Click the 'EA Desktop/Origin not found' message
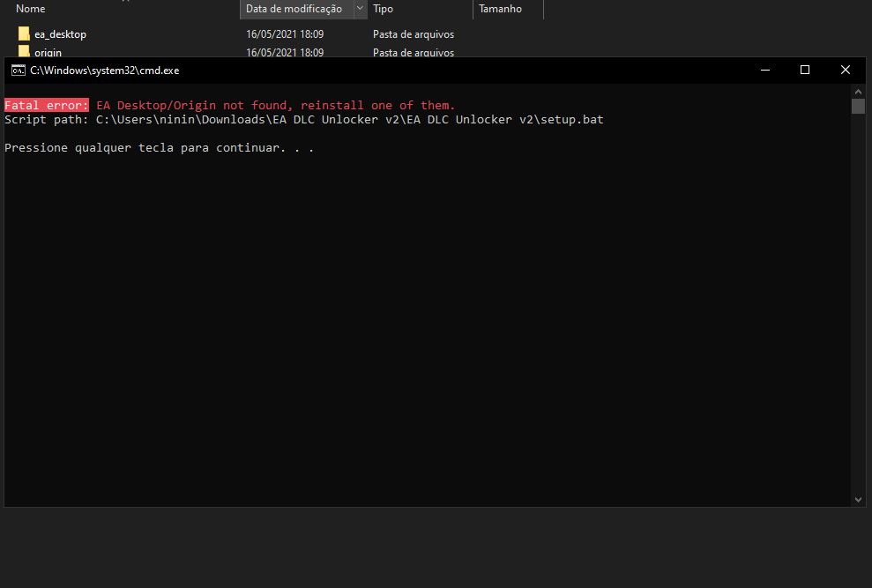 coord(276,105)
